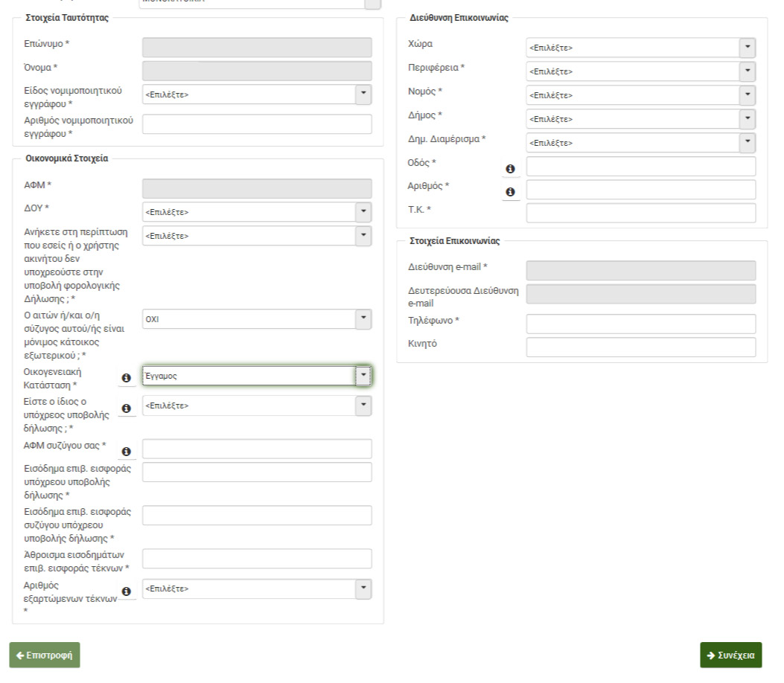784x683 pixels.
Task: Click the Αριθμός νομιμοποιητικού εγγράφου field
Action: 256,124
